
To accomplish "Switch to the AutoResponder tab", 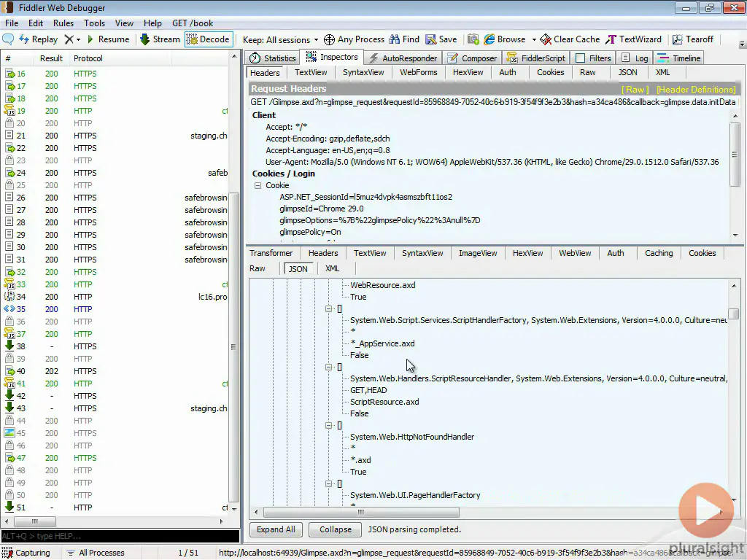I will point(403,58).
